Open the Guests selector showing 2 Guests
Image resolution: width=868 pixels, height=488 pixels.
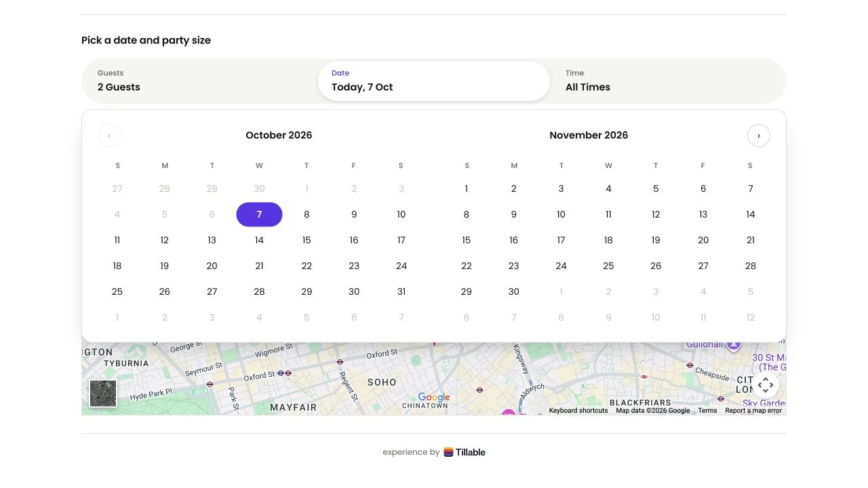click(x=199, y=81)
